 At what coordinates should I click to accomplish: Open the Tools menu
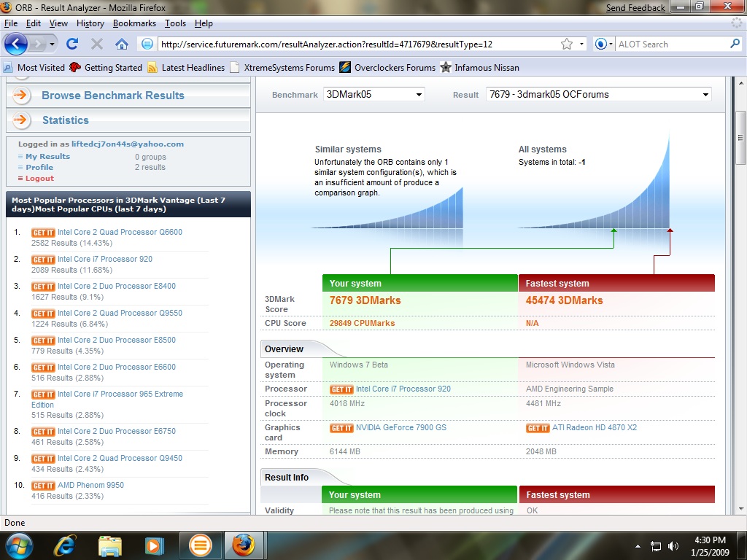tap(175, 23)
